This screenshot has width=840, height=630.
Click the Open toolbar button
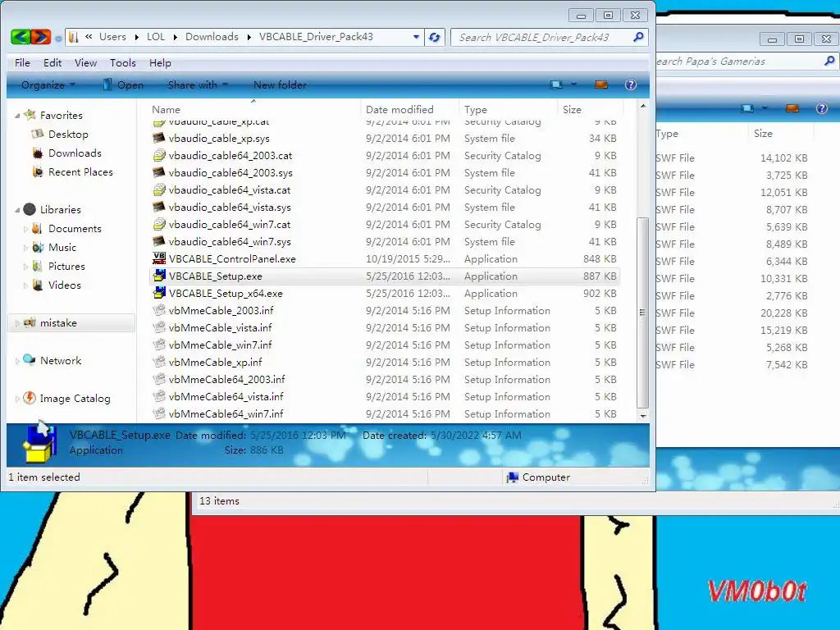tap(123, 84)
